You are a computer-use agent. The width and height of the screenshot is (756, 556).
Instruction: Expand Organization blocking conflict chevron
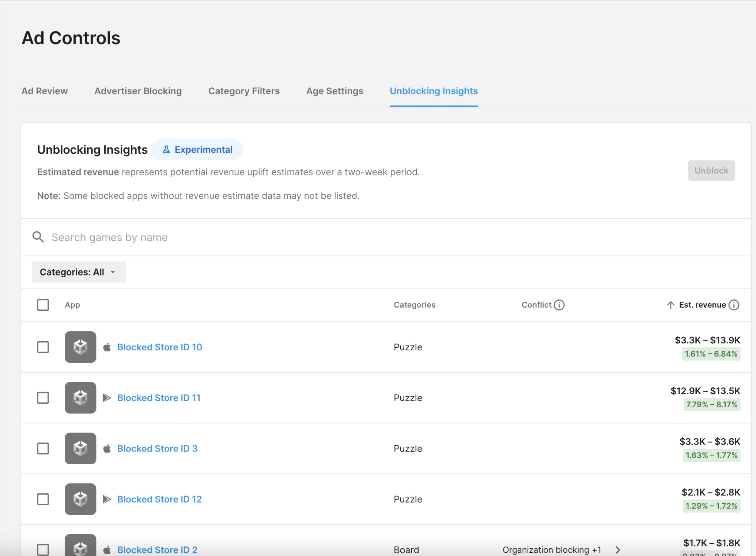617,550
